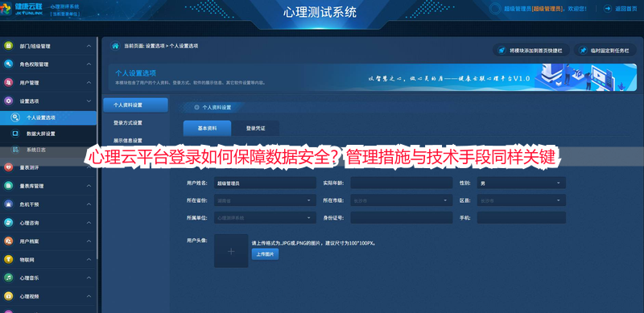
Task: Click the 角色权限管理 wrench icon
Action: tap(8, 64)
